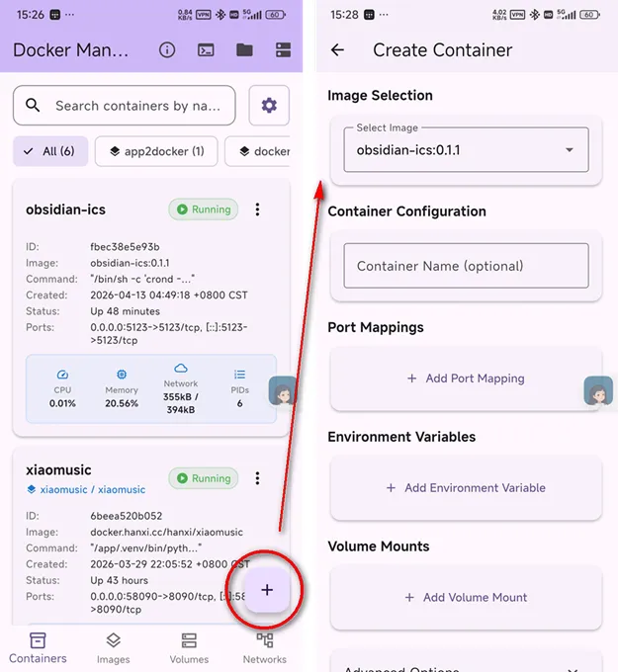Tap the search magnifier icon

[x=33, y=106]
